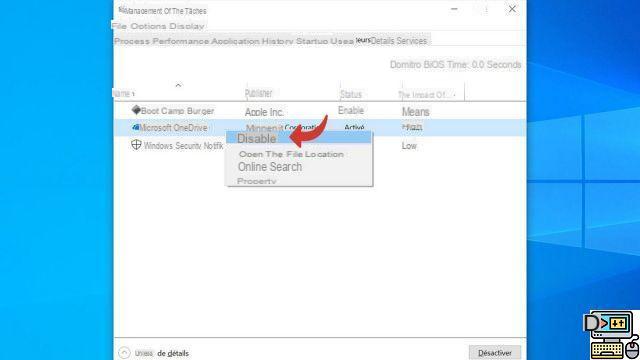Open the Display menu
Image resolution: width=640 pixels, height=360 pixels.
pos(187,26)
